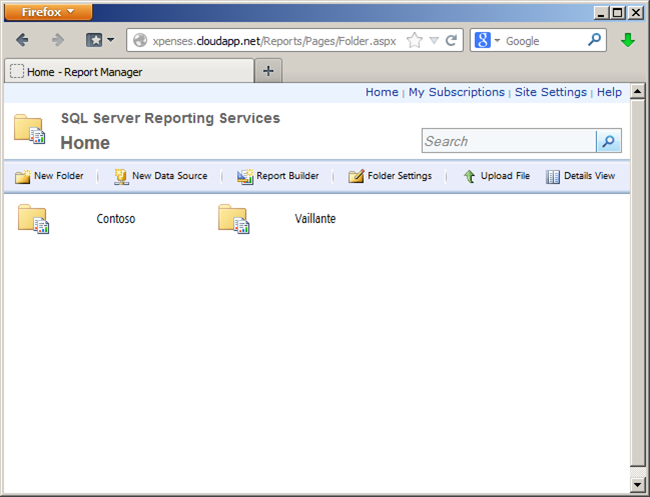This screenshot has width=650, height=497.
Task: Open the green downloads arrow
Action: pyautogui.click(x=628, y=40)
